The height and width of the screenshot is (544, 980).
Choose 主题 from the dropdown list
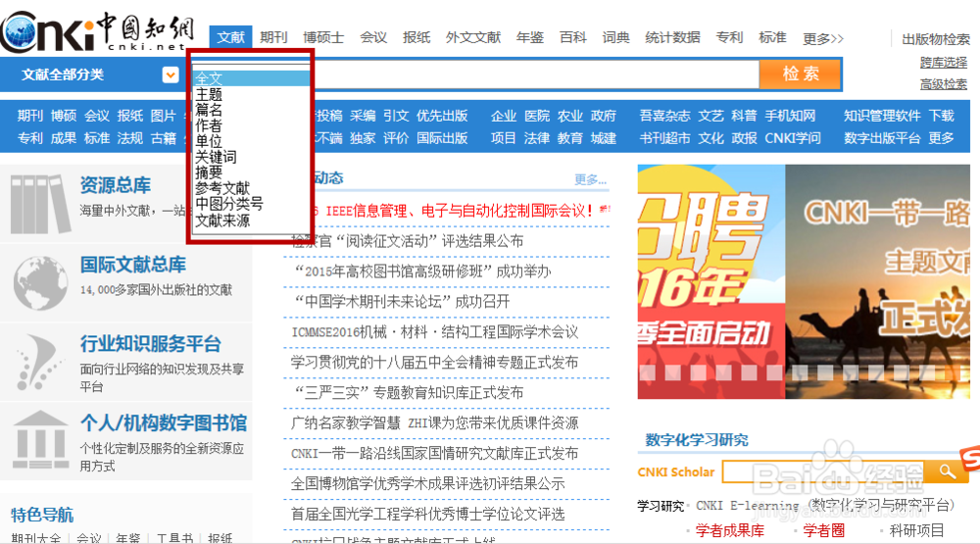pyautogui.click(x=209, y=94)
